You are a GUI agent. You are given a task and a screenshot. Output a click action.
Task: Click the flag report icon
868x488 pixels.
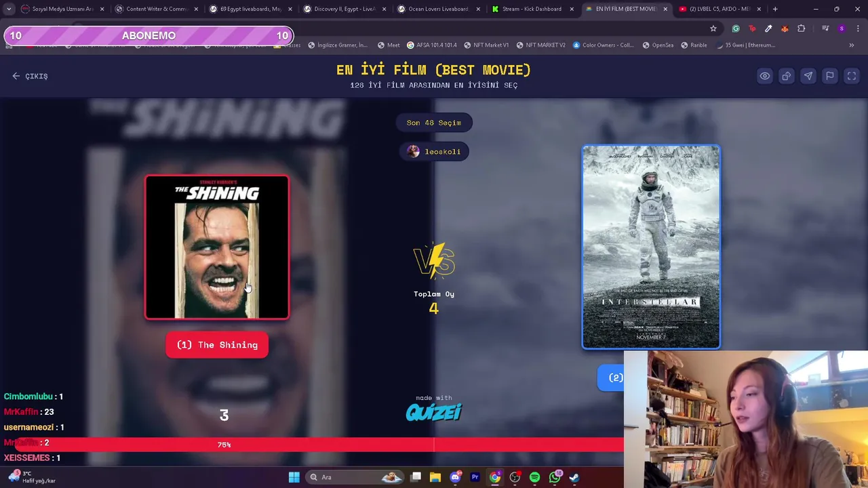tap(829, 76)
